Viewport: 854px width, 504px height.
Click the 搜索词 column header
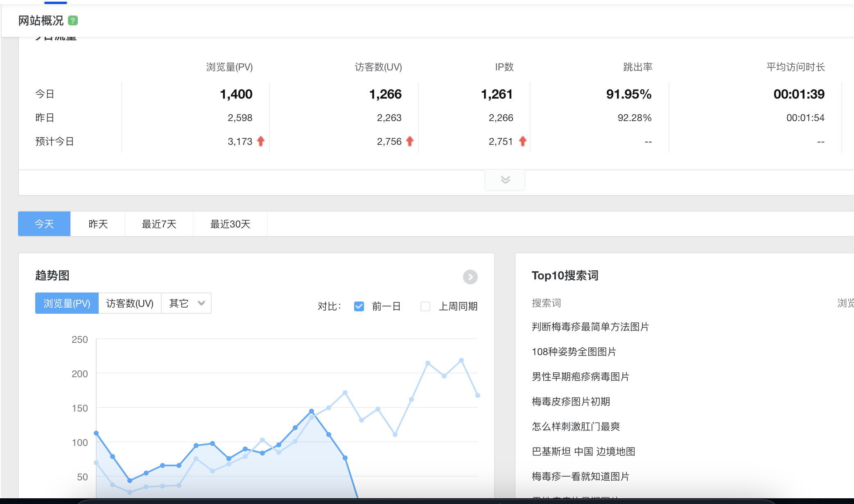pos(546,303)
